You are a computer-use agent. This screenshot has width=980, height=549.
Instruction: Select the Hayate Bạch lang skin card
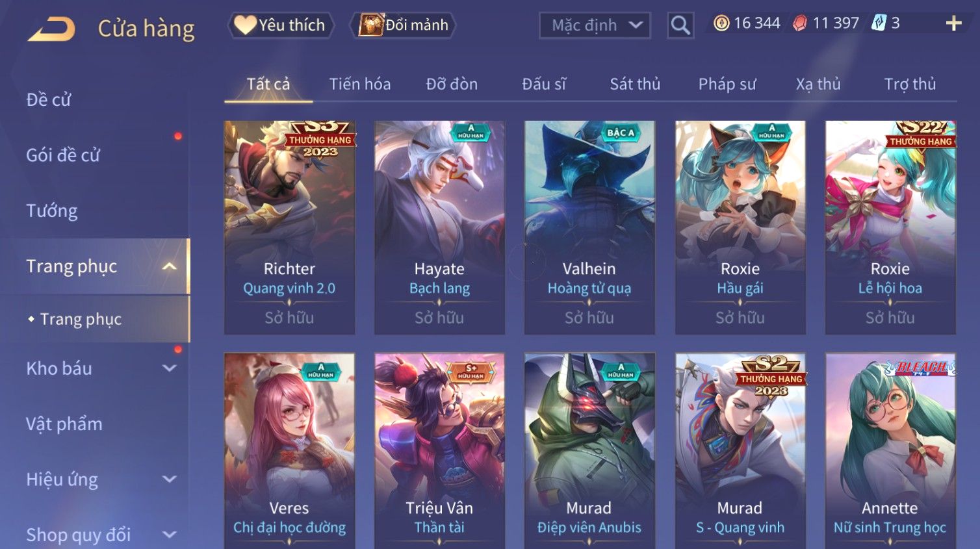pos(439,227)
